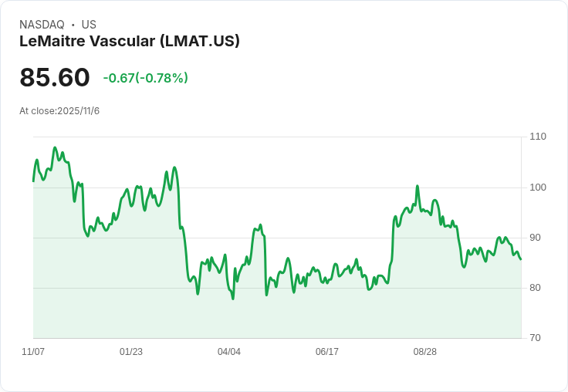Click the chart line's endpoint at right edge
Image resolution: width=568 pixels, height=392 pixels.
coord(521,259)
